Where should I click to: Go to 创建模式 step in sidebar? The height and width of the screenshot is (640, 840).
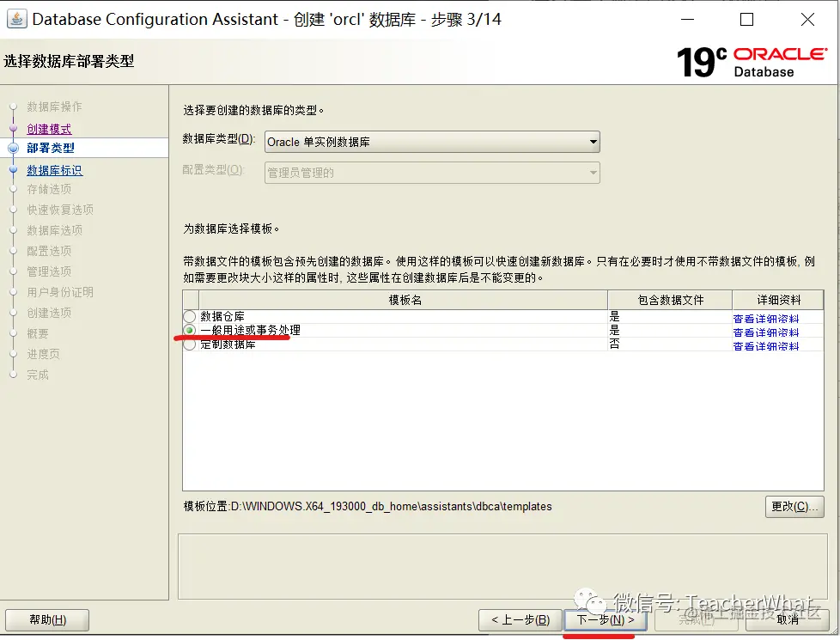point(49,129)
